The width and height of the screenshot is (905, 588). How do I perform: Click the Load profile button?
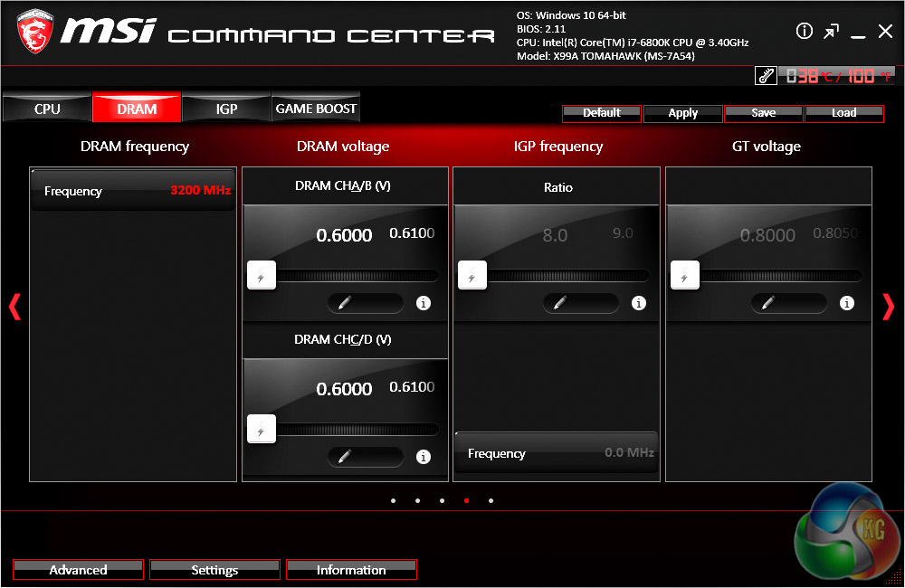pos(843,114)
